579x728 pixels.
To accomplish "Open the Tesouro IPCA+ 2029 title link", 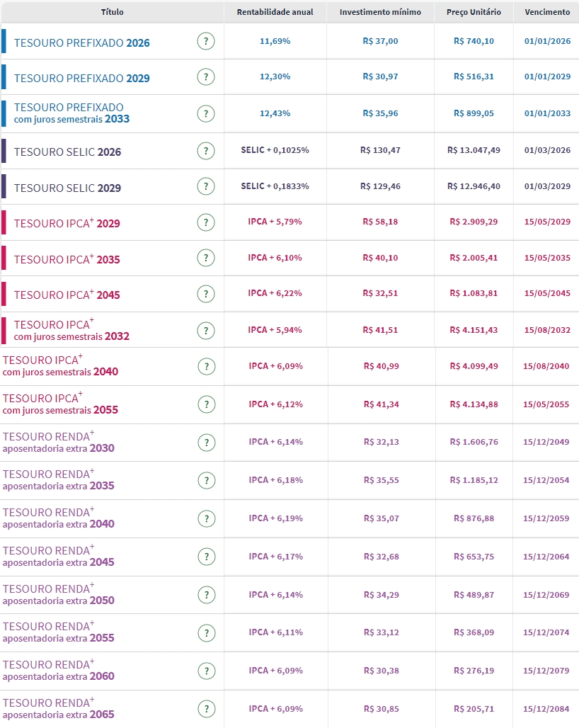I will [x=67, y=223].
